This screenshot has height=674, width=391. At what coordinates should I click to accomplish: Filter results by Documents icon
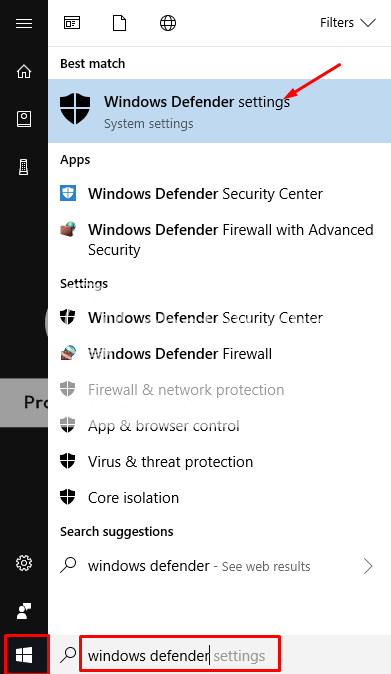(119, 23)
